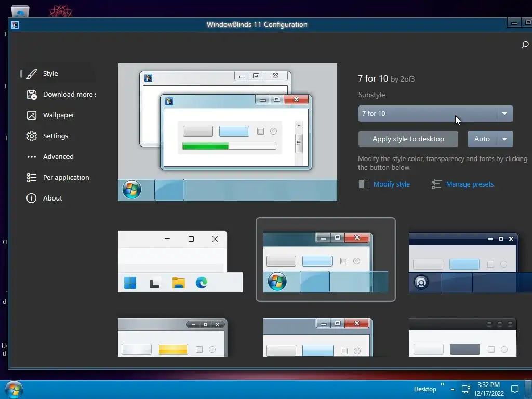Viewport: 532px width, 399px height.
Task: Click the paintbrush Style icon
Action: (x=32, y=74)
